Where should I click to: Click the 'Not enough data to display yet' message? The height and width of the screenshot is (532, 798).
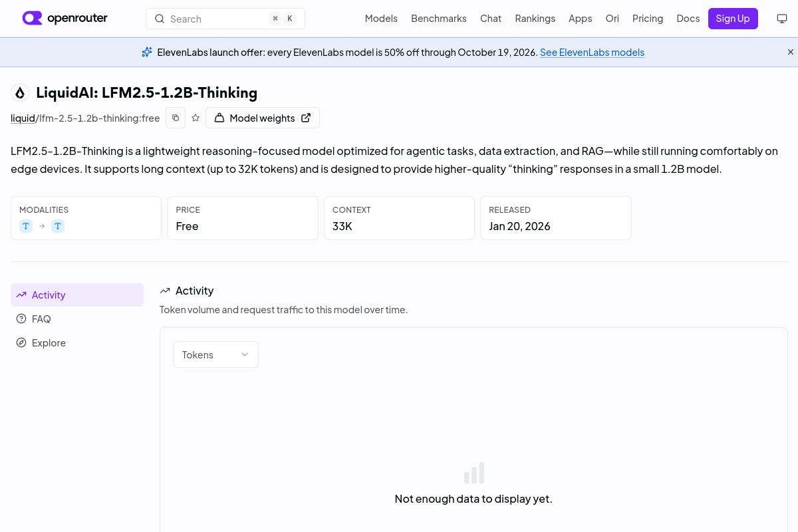pos(473,499)
